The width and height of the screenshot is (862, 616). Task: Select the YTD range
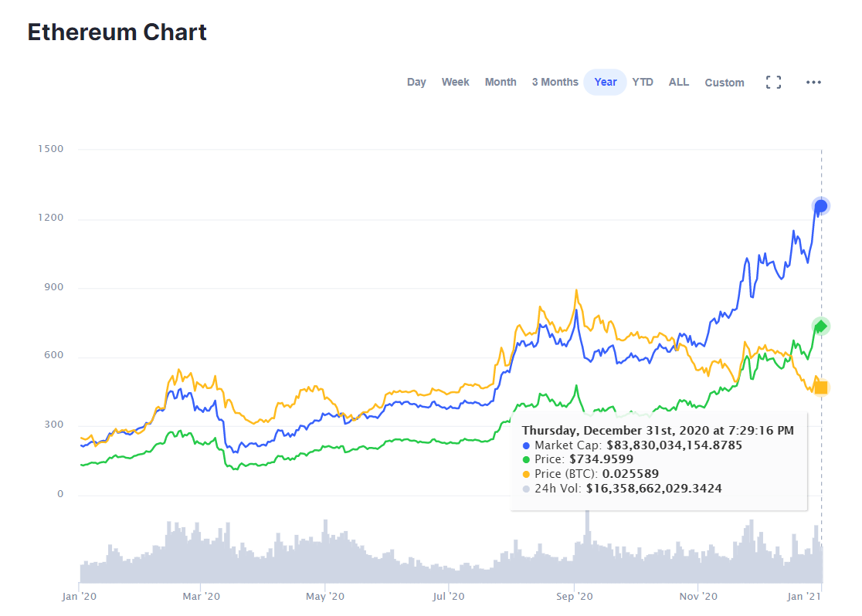[x=643, y=82]
